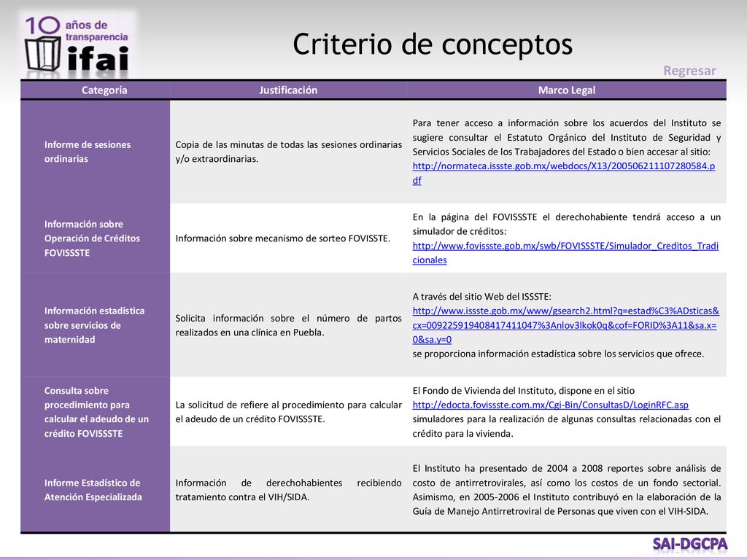Image resolution: width=747 pixels, height=560 pixels.
Task: Click the Regresar link
Action: [689, 71]
